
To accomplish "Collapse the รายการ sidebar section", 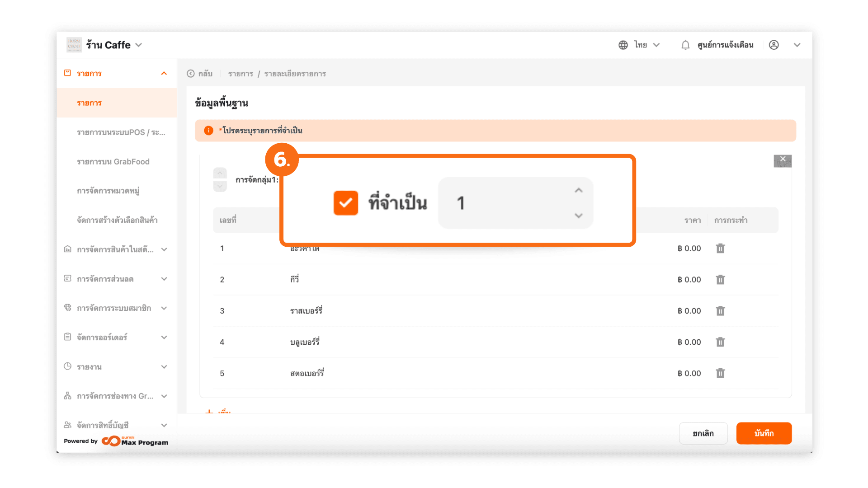I will coord(164,73).
